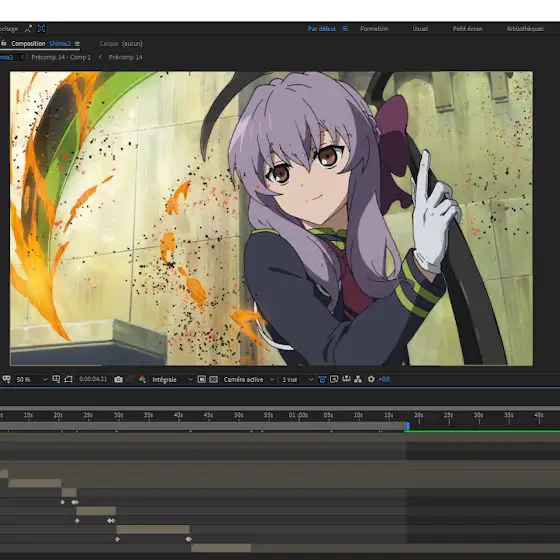
Task: Open the 1 vue layout dropdown
Action: tap(298, 379)
